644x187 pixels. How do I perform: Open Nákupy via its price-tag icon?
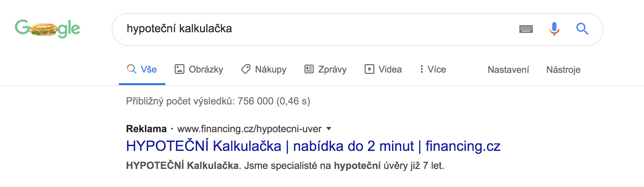tap(246, 69)
